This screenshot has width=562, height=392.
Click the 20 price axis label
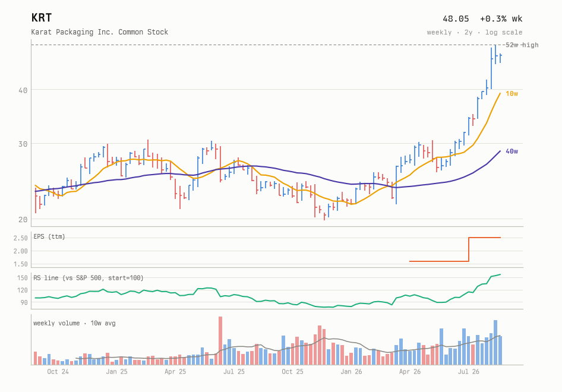pos(23,220)
